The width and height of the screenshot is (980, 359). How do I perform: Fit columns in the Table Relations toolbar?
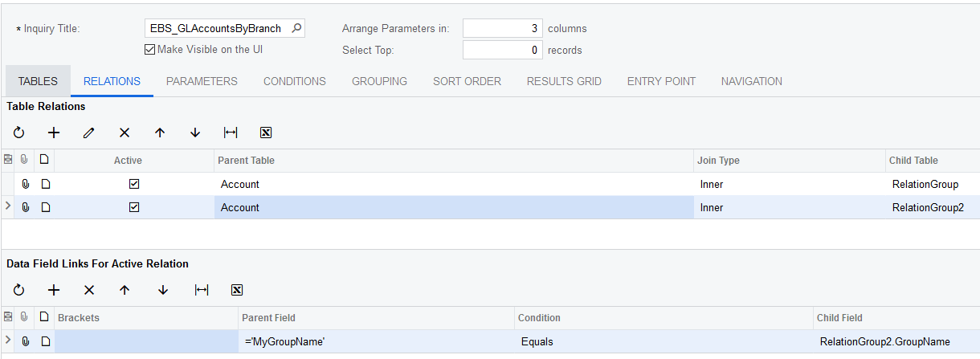231,133
